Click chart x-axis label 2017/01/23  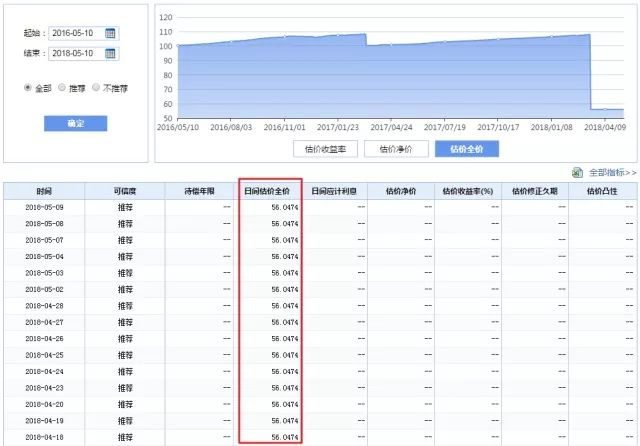point(338,127)
